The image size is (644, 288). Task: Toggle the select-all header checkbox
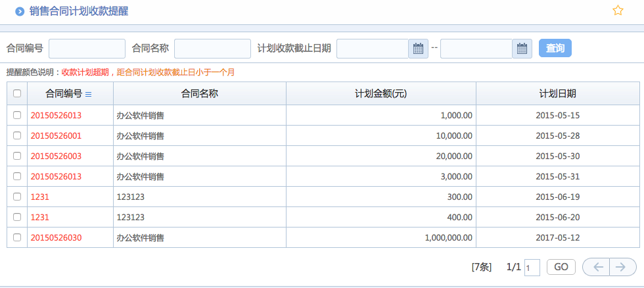point(17,93)
